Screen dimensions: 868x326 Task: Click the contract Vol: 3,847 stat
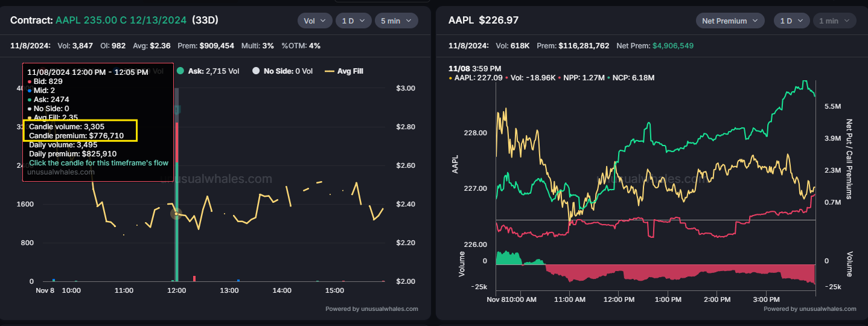[x=75, y=45]
